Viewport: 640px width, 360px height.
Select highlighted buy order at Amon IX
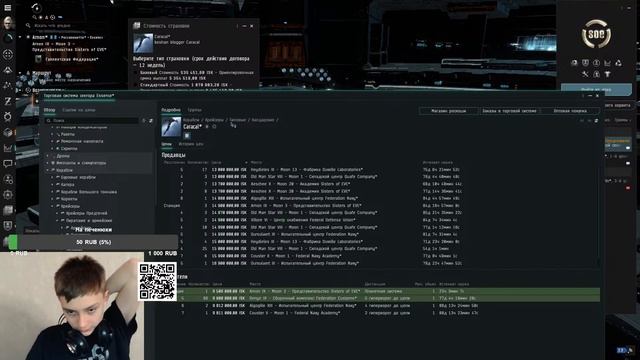tap(388, 291)
